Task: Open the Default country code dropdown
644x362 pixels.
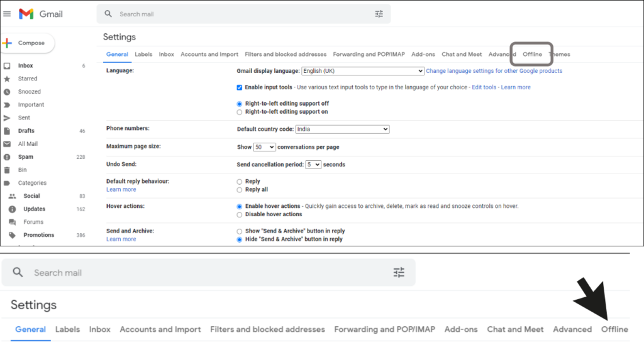Action: tap(342, 129)
